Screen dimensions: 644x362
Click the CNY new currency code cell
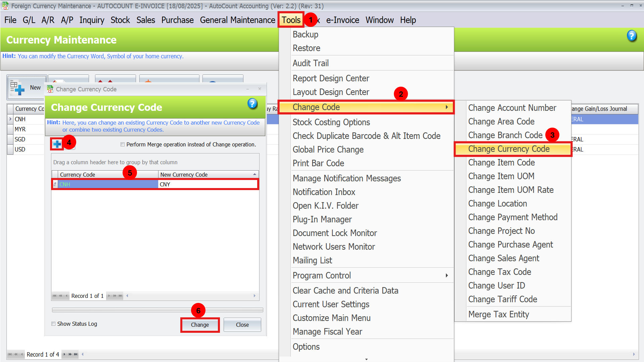point(208,184)
